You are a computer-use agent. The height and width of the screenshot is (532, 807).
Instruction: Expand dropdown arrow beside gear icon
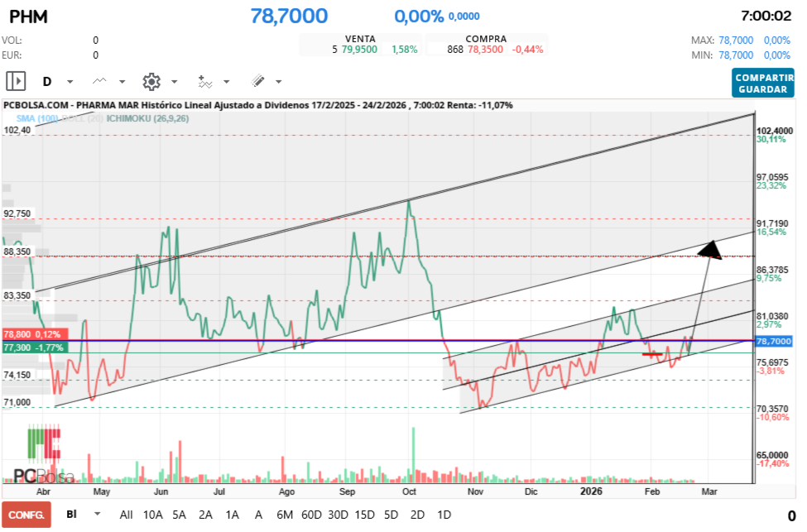pos(174,82)
